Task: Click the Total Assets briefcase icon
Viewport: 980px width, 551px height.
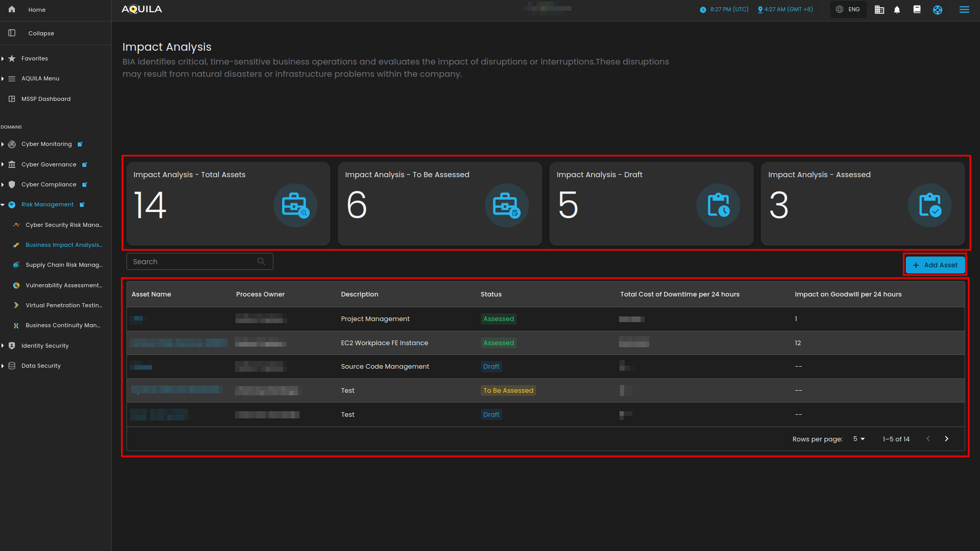Action: (295, 205)
